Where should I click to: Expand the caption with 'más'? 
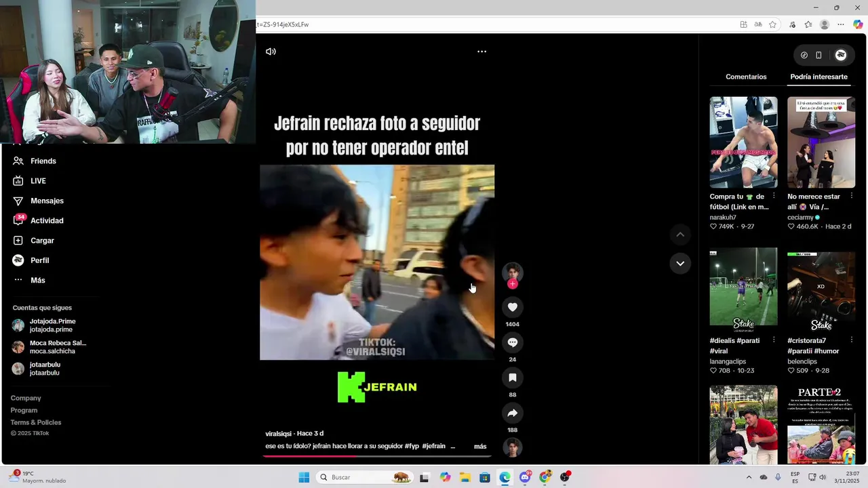coord(480,447)
